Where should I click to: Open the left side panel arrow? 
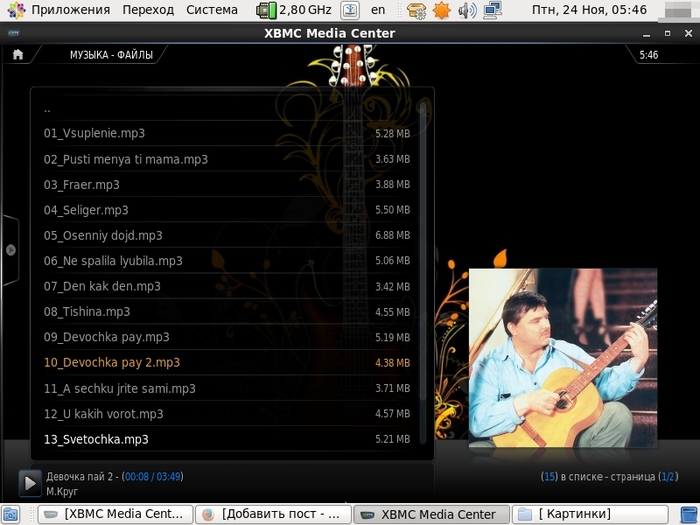(10, 250)
